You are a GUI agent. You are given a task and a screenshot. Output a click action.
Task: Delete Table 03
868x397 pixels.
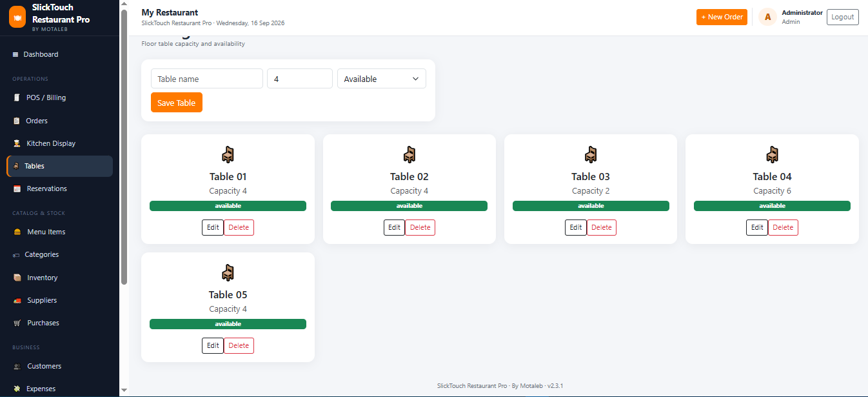click(602, 227)
